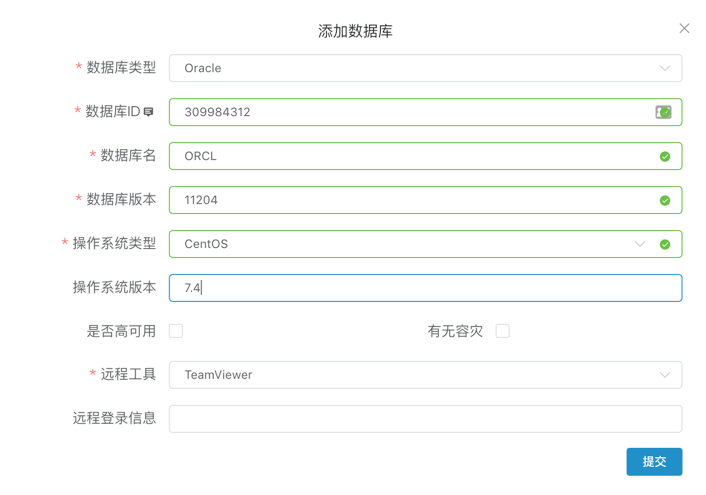706x495 pixels.
Task: Select the 数据库版本 field showing 11204
Action: [x=410, y=200]
